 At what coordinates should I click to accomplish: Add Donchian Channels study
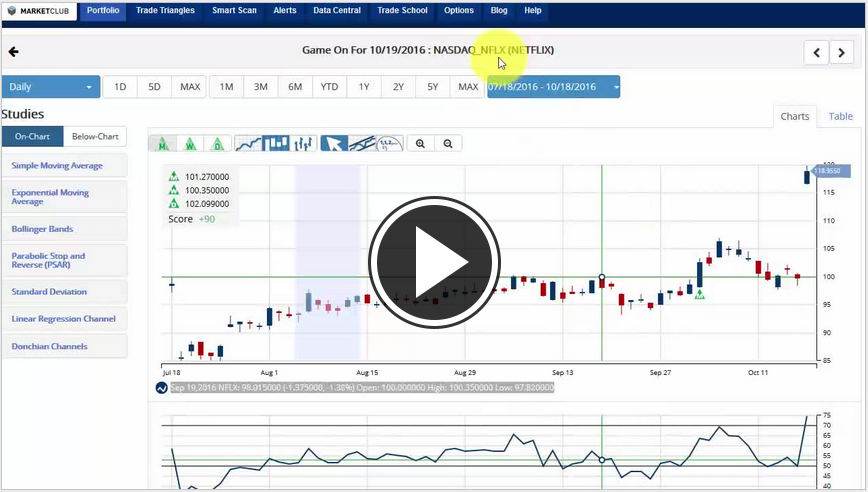pos(64,346)
